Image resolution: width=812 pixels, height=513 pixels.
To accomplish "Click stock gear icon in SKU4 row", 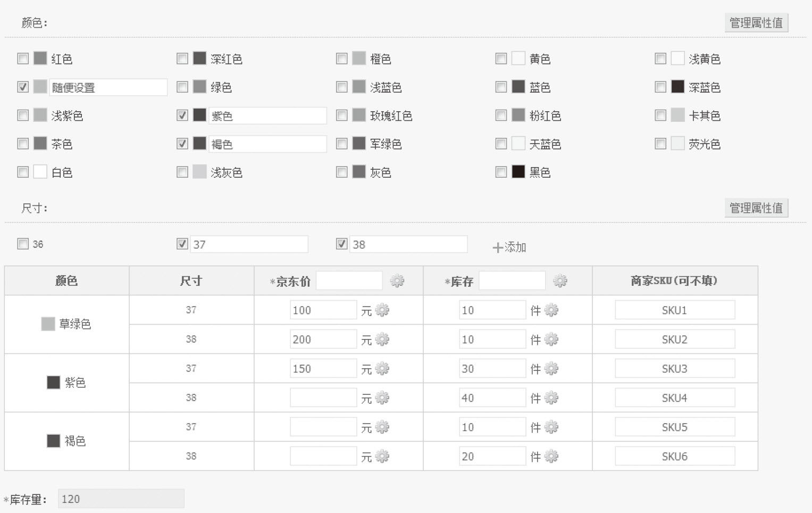I will point(551,398).
